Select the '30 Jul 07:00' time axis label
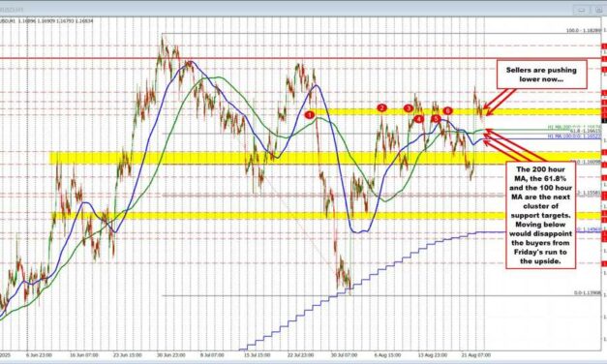 tap(344, 355)
